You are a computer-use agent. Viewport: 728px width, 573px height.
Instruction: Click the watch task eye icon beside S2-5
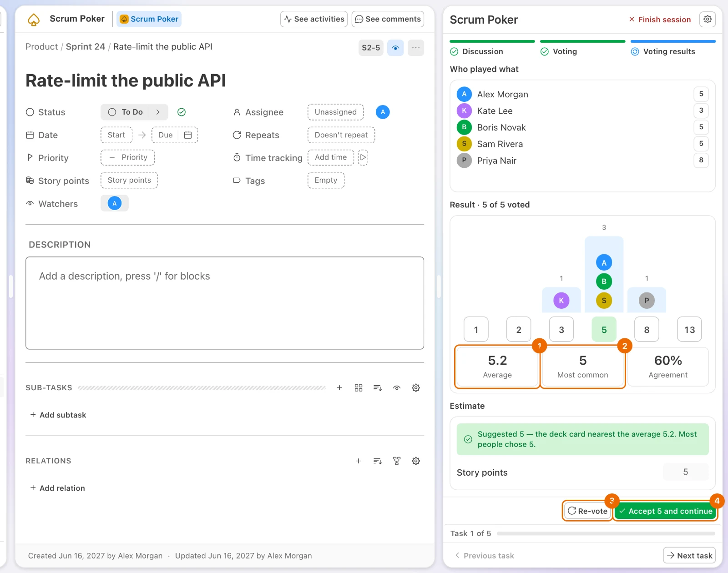click(x=395, y=48)
